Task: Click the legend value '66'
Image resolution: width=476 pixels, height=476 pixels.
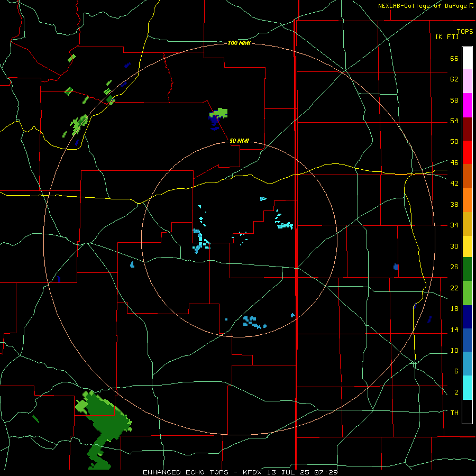Action: (x=454, y=59)
